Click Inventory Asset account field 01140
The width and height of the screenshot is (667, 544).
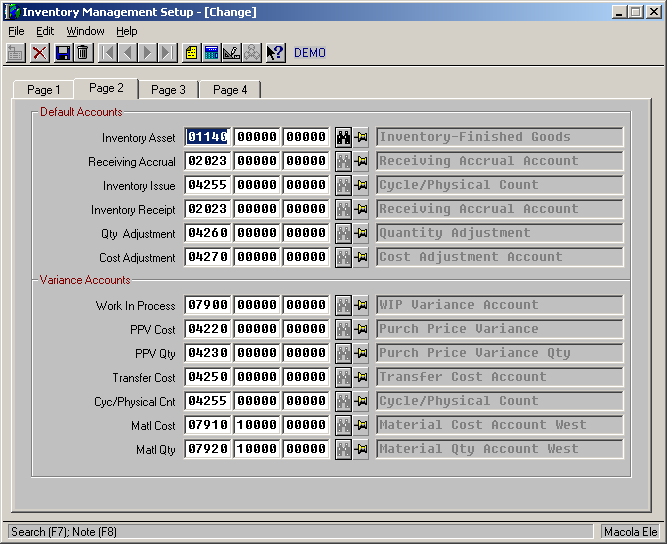click(x=208, y=137)
